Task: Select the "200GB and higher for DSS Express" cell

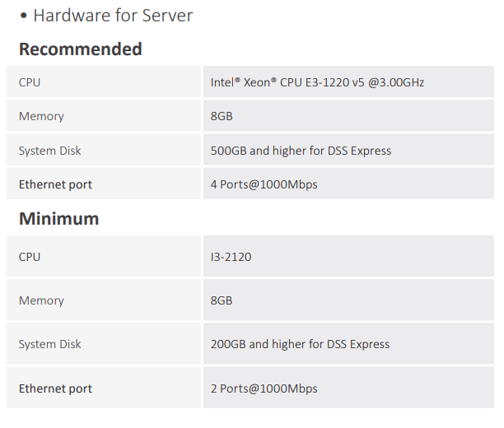Action: [301, 344]
